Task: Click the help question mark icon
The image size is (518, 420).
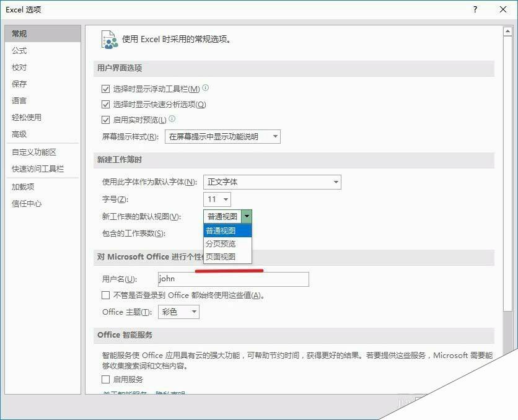Action: click(x=475, y=9)
